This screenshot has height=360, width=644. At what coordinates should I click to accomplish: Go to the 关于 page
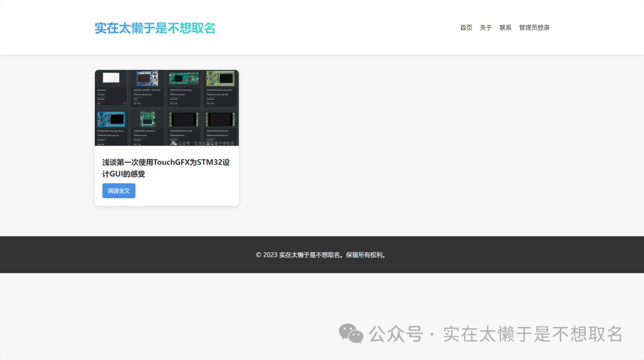click(x=485, y=27)
